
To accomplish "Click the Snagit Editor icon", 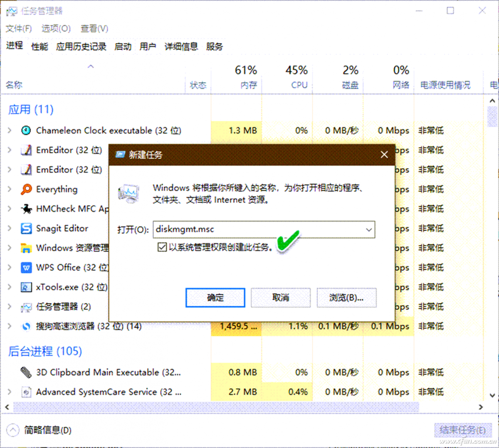I will pos(26,228).
